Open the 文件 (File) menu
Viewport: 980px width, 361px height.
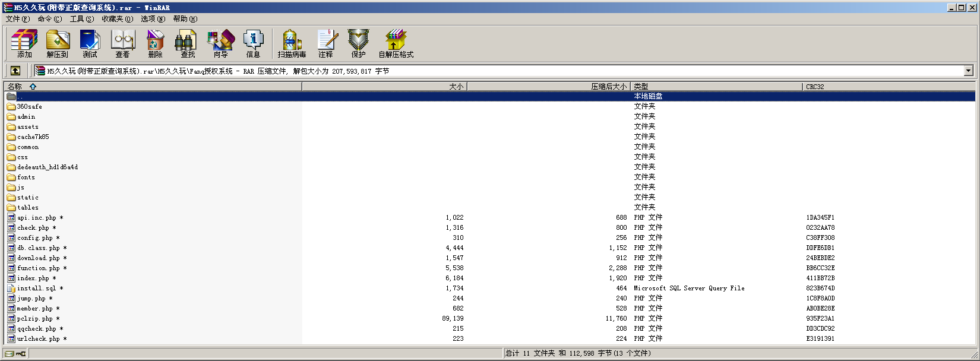pyautogui.click(x=17, y=19)
